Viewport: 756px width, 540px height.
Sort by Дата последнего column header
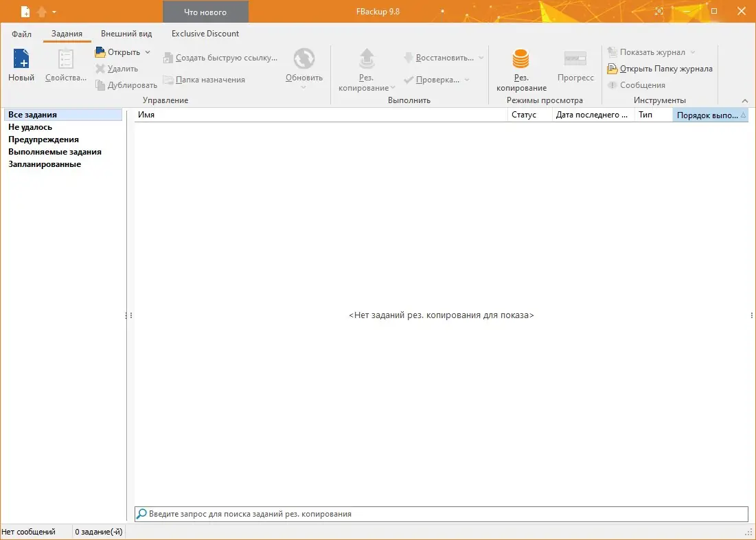point(593,115)
